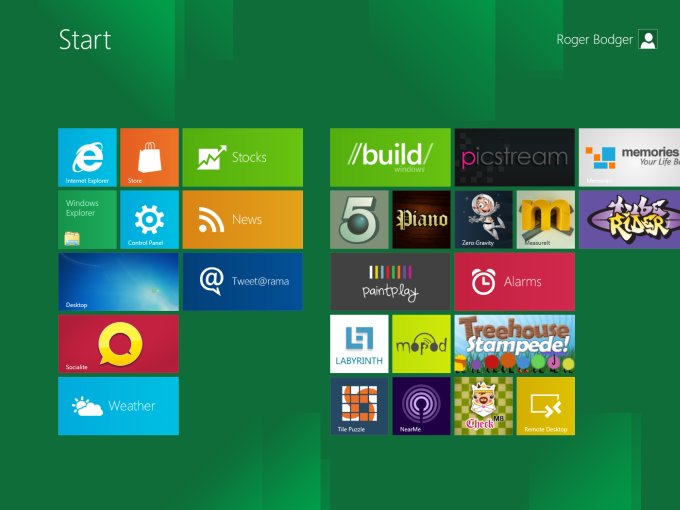Click the Roger Bodger user name
Viewport: 680px width, 510px height.
(x=595, y=40)
